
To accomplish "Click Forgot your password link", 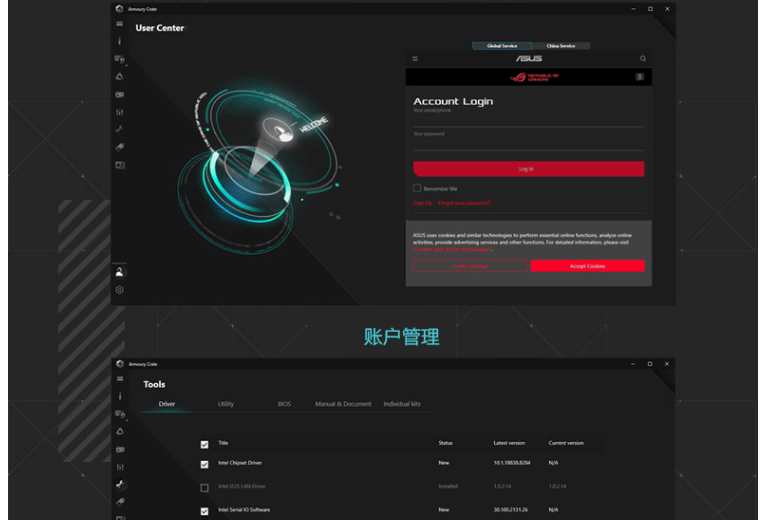I will [x=464, y=203].
